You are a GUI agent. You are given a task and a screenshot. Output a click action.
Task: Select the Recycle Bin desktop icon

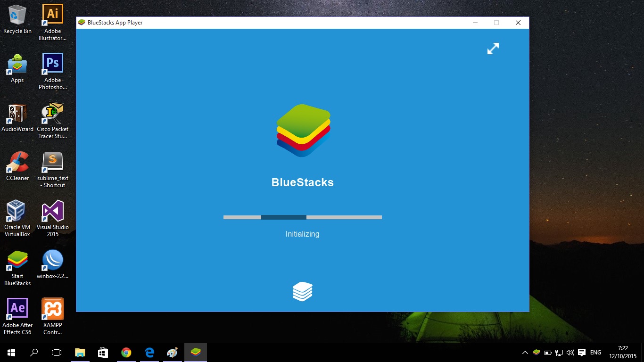point(17,19)
